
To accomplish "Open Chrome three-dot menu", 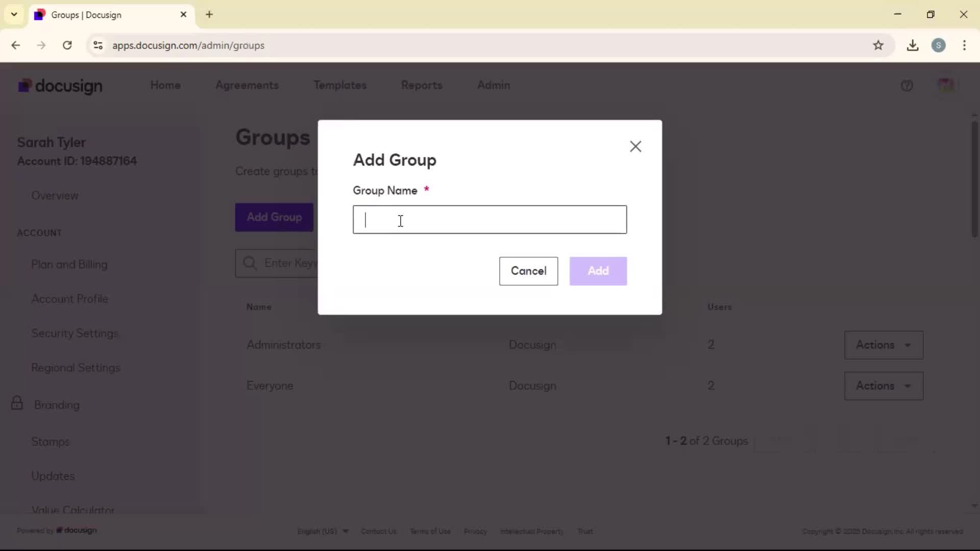I will pyautogui.click(x=964, y=45).
